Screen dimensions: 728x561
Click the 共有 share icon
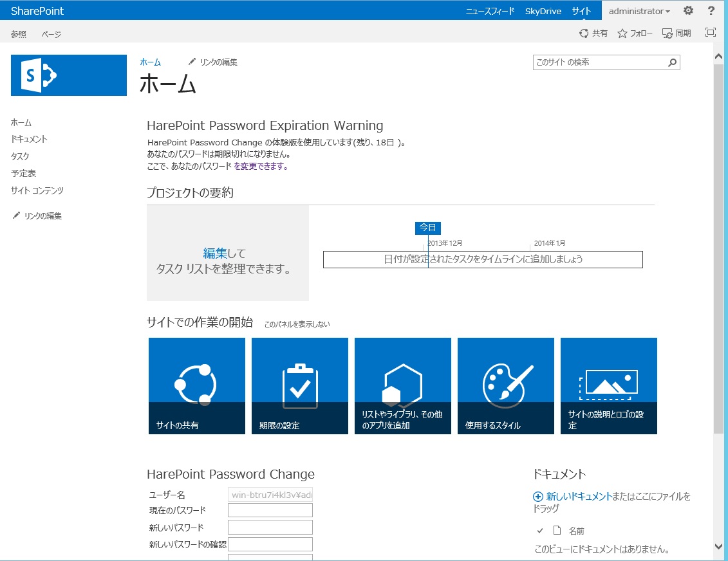pyautogui.click(x=584, y=33)
